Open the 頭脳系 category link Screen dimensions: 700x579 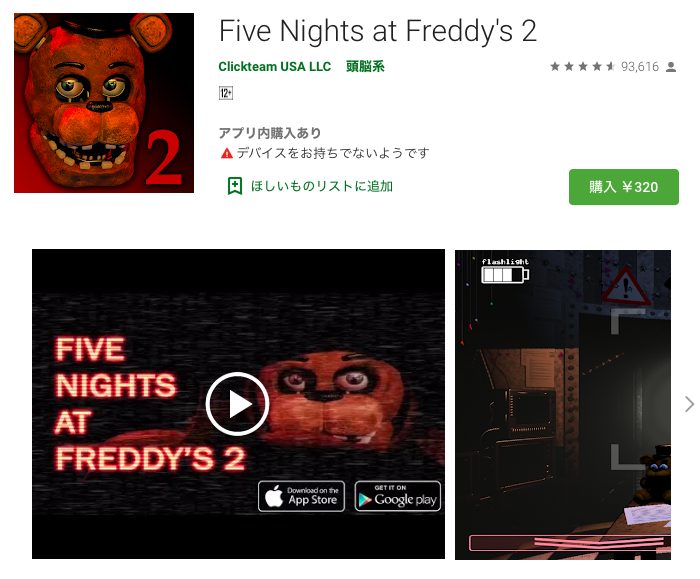[365, 67]
